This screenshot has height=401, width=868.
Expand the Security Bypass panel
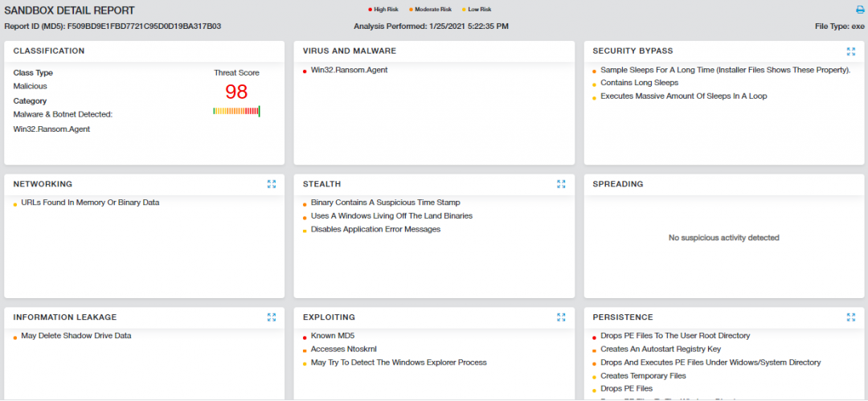850,51
